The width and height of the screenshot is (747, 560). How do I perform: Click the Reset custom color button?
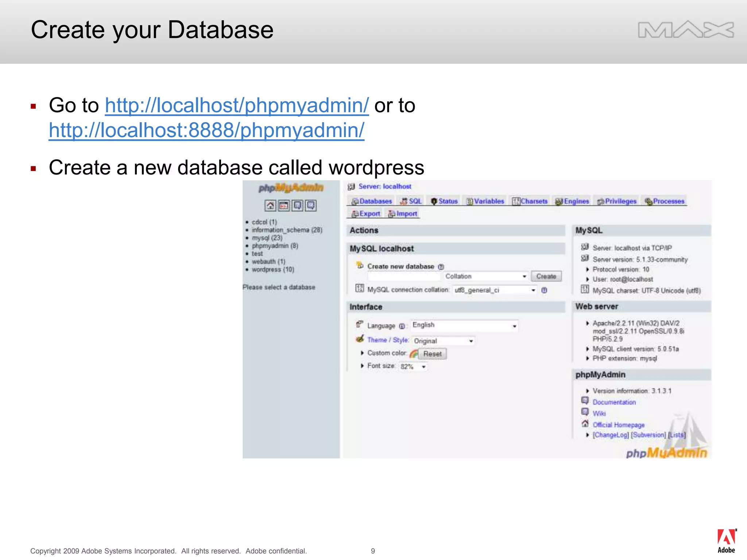click(432, 354)
